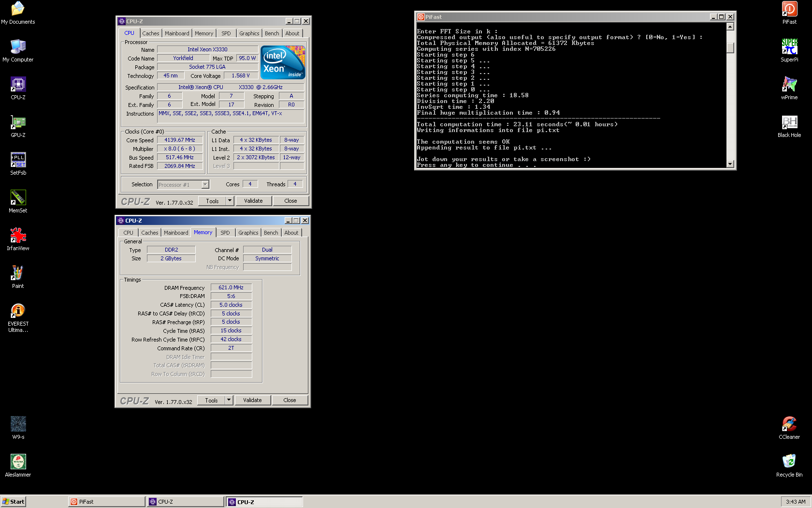
Task: Click the system clock showing 3:43 AM
Action: point(796,502)
